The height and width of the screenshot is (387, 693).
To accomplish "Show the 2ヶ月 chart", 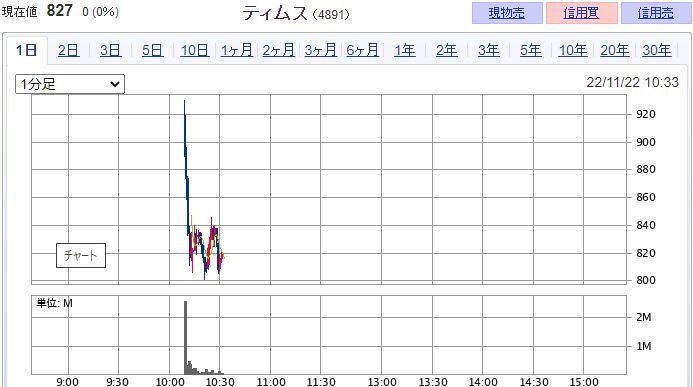I will coord(278,50).
